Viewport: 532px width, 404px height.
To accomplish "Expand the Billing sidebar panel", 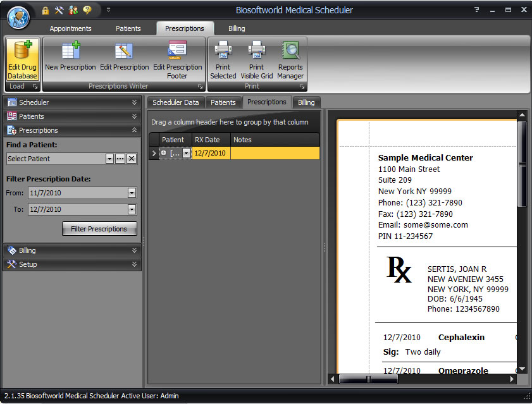I will tap(72, 250).
